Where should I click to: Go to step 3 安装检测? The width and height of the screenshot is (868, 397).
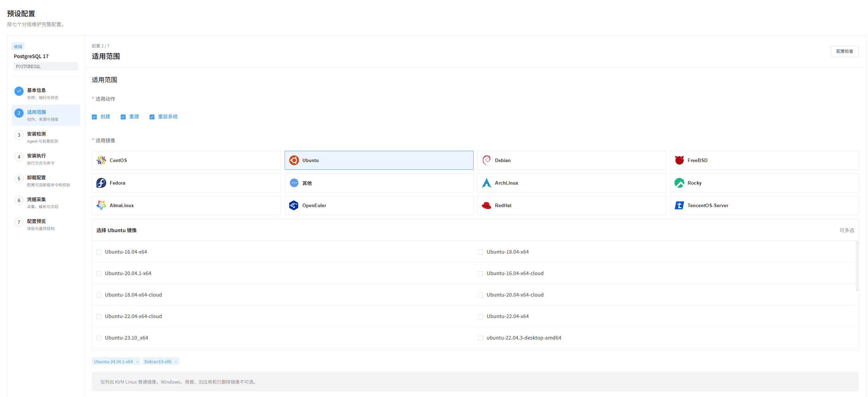coord(46,137)
